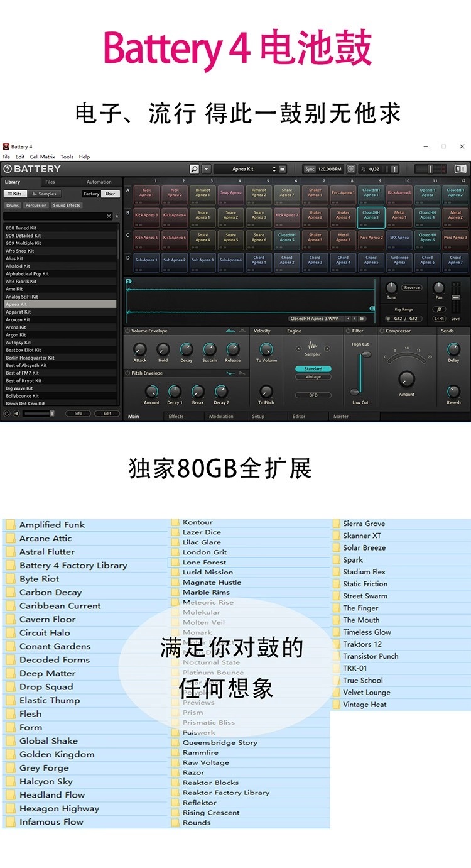The height and width of the screenshot is (868, 471).
Task: Click the NI logo button
Action: click(460, 169)
